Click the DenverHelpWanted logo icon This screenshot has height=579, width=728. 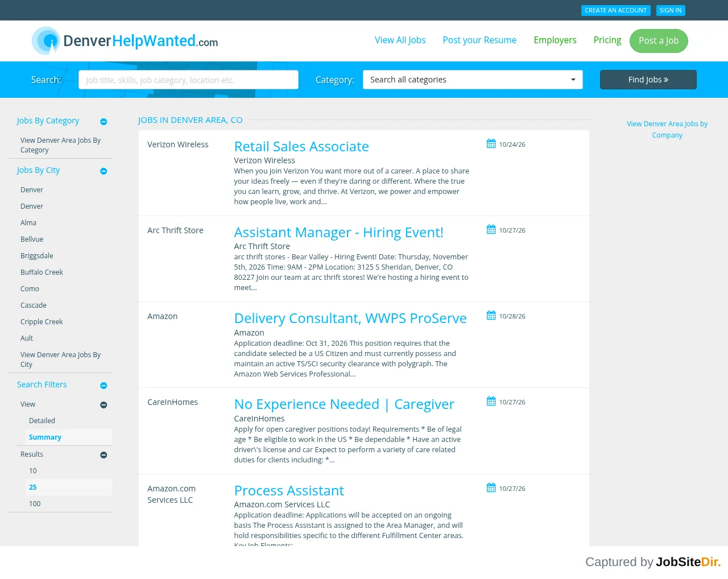point(46,40)
